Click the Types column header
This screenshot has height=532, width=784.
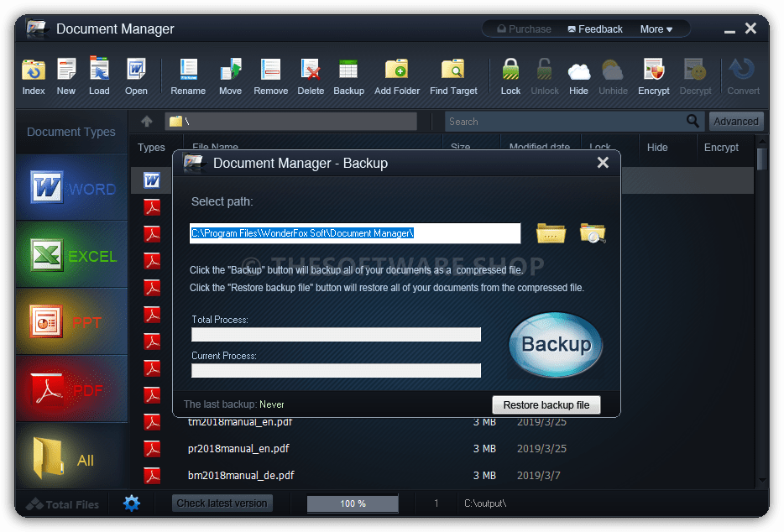151,148
